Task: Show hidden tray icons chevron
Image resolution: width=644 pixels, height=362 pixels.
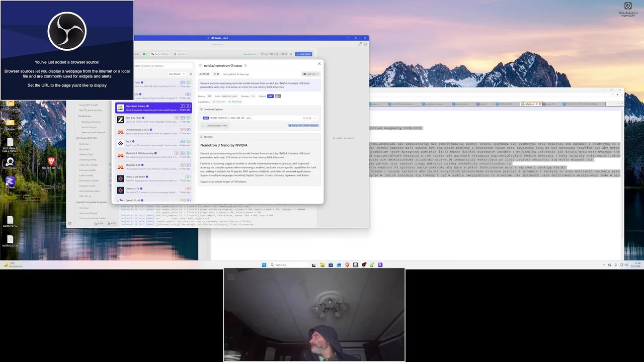Action: (x=604, y=264)
